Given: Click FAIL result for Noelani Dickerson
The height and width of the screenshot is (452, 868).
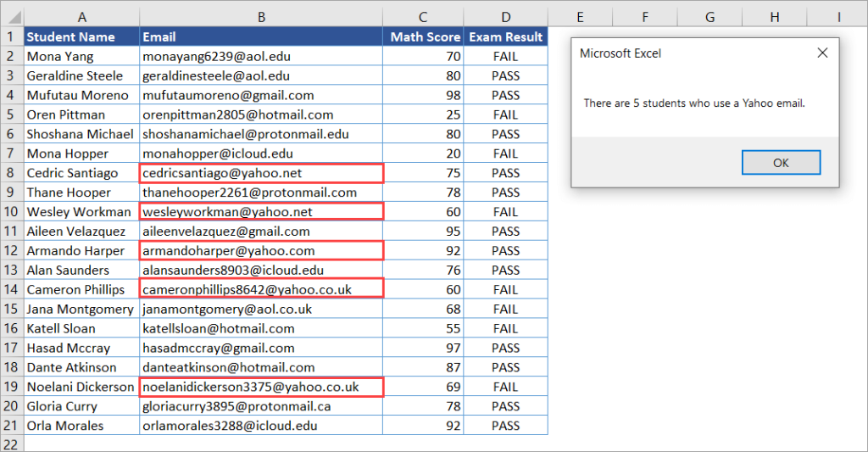Looking at the screenshot, I should pyautogui.click(x=505, y=387).
